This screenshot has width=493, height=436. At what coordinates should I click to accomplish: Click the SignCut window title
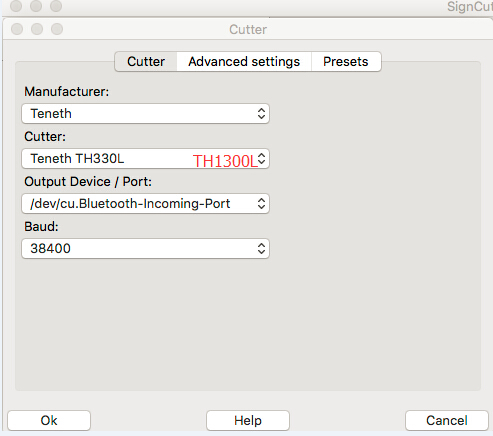pos(470,7)
